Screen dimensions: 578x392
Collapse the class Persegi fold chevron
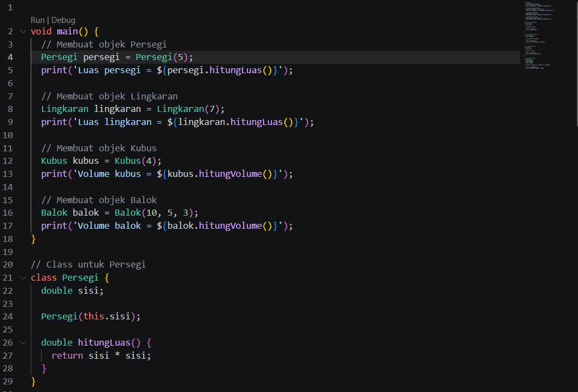tap(23, 277)
